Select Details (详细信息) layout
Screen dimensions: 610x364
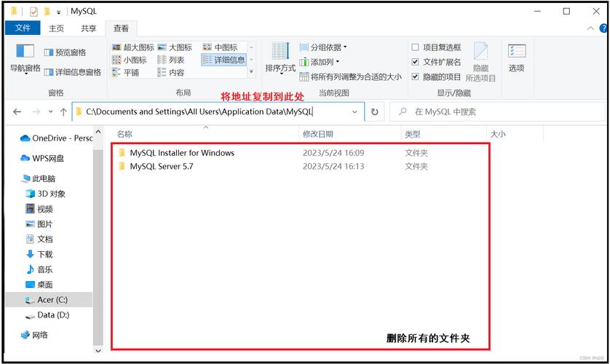224,60
